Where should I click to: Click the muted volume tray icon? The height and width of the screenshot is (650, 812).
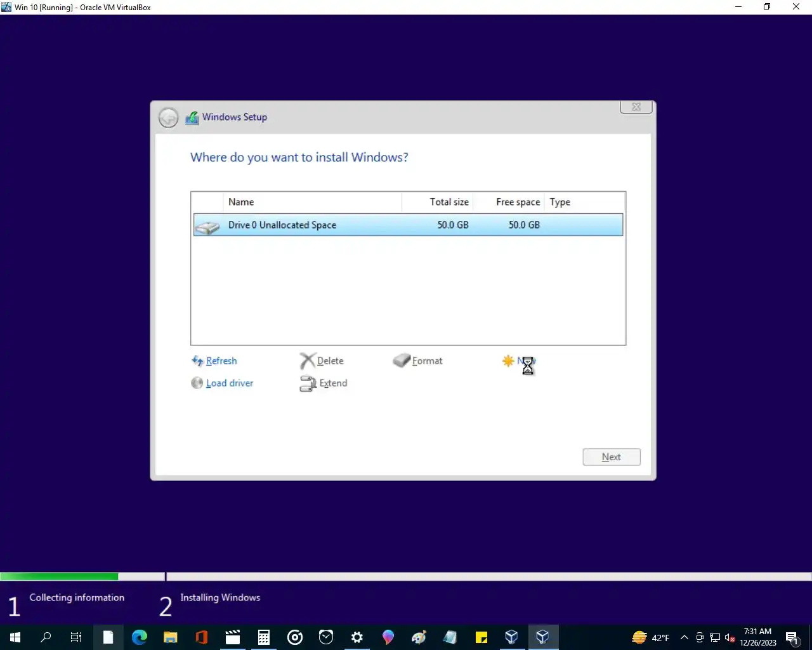(x=730, y=637)
